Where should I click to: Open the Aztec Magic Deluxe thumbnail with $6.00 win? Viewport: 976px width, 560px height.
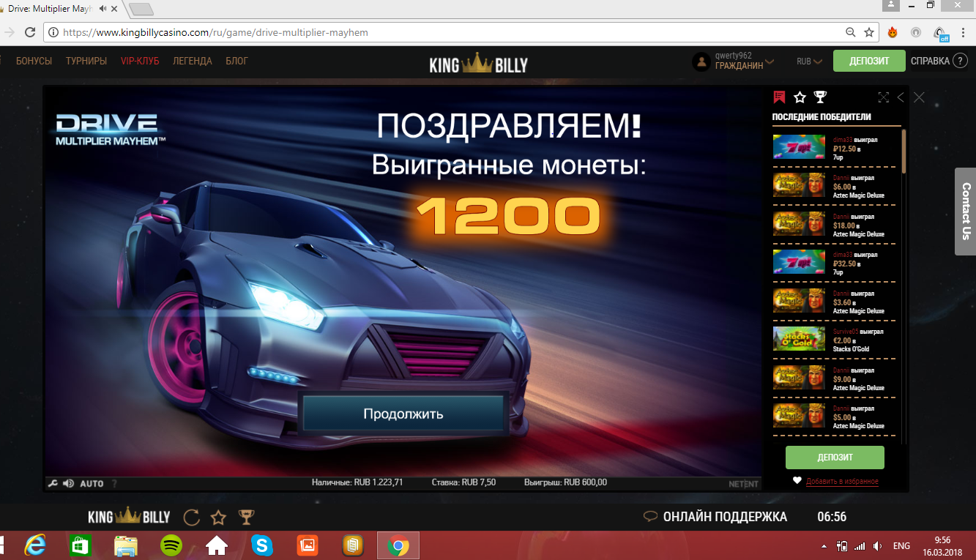[x=799, y=185]
